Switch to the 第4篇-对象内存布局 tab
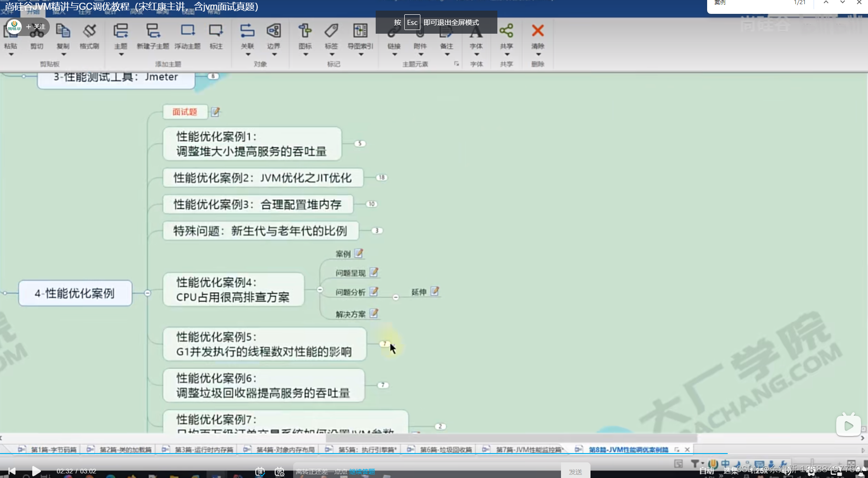Viewport: 868px width, 478px height. [279, 449]
